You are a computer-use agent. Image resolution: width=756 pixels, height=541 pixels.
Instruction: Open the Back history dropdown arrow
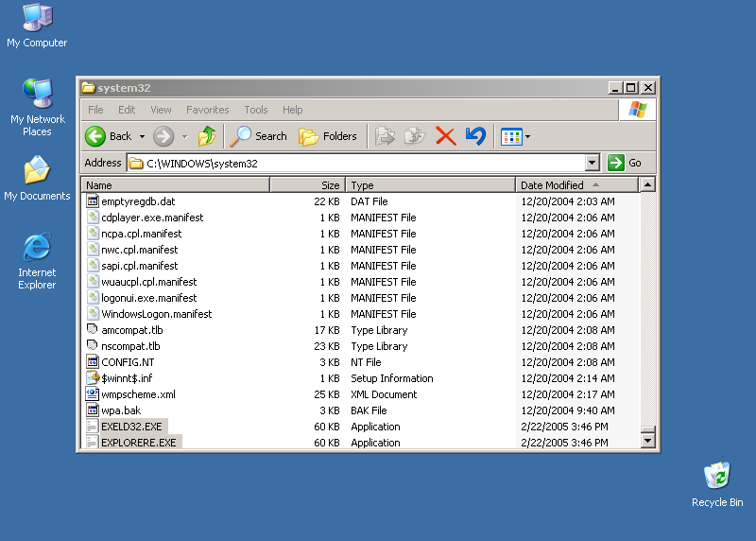(142, 137)
